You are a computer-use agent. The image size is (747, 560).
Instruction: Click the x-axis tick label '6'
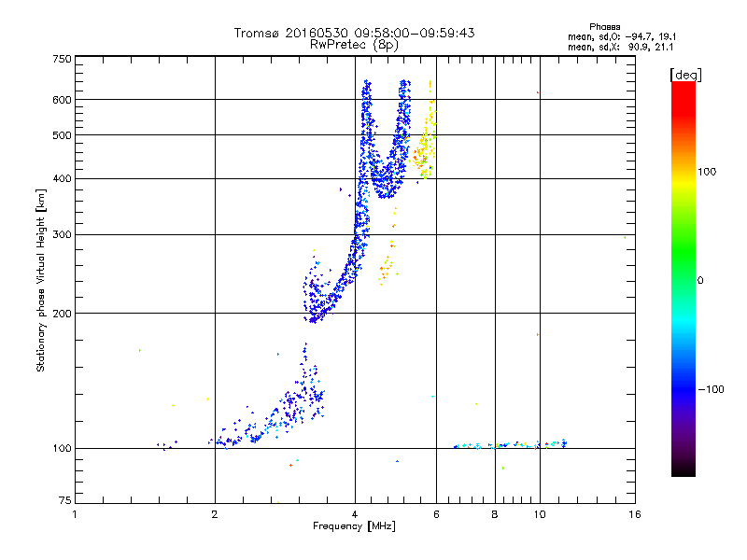click(436, 514)
